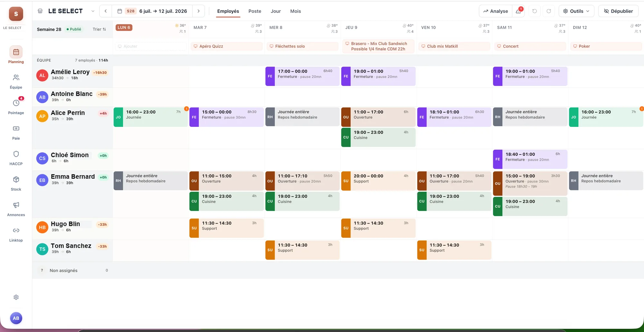644x332 pixels.
Task: Open the Apéro Quizz event
Action: pyautogui.click(x=227, y=46)
